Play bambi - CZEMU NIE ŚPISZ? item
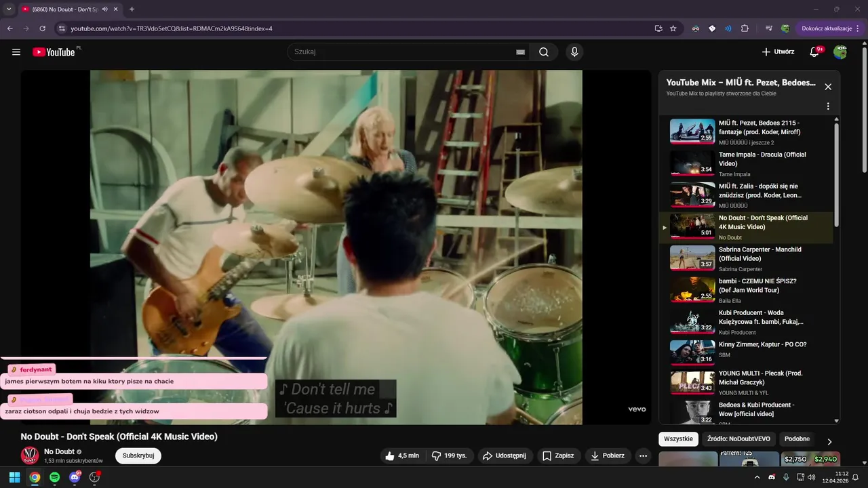Image resolution: width=868 pixels, height=488 pixels. click(x=746, y=290)
